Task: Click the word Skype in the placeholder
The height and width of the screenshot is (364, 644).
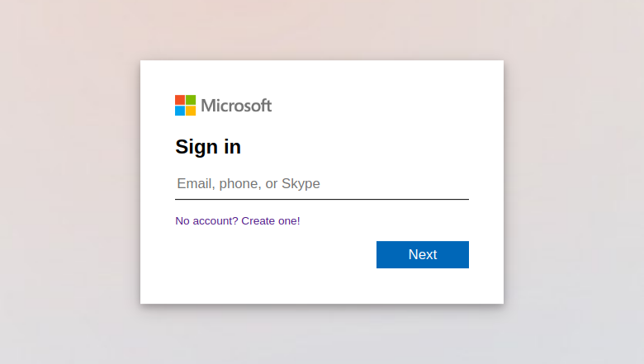Action: coord(301,183)
